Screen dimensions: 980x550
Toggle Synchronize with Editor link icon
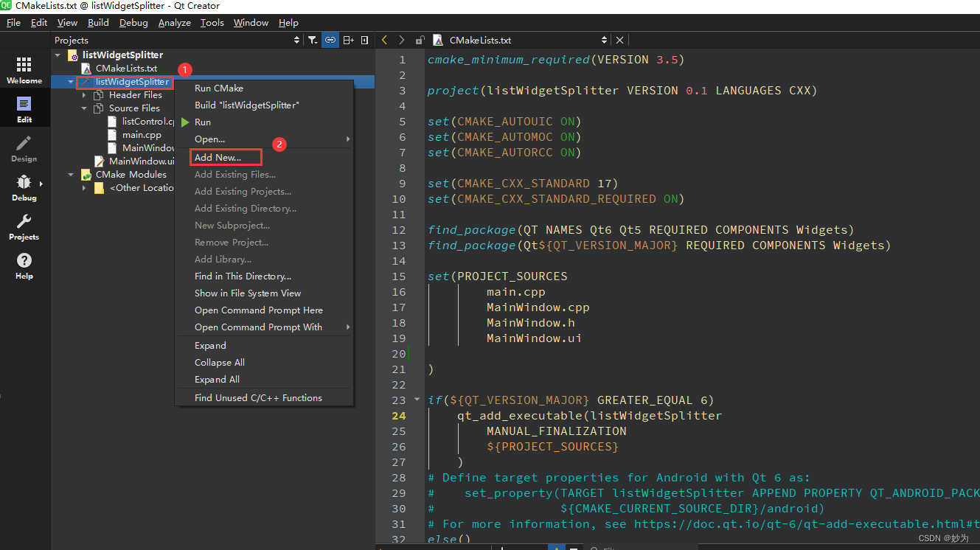click(x=330, y=40)
